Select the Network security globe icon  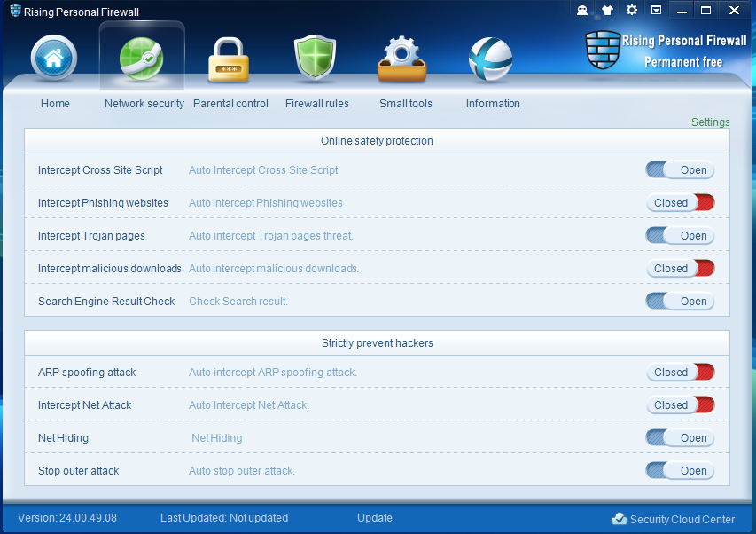[x=141, y=59]
